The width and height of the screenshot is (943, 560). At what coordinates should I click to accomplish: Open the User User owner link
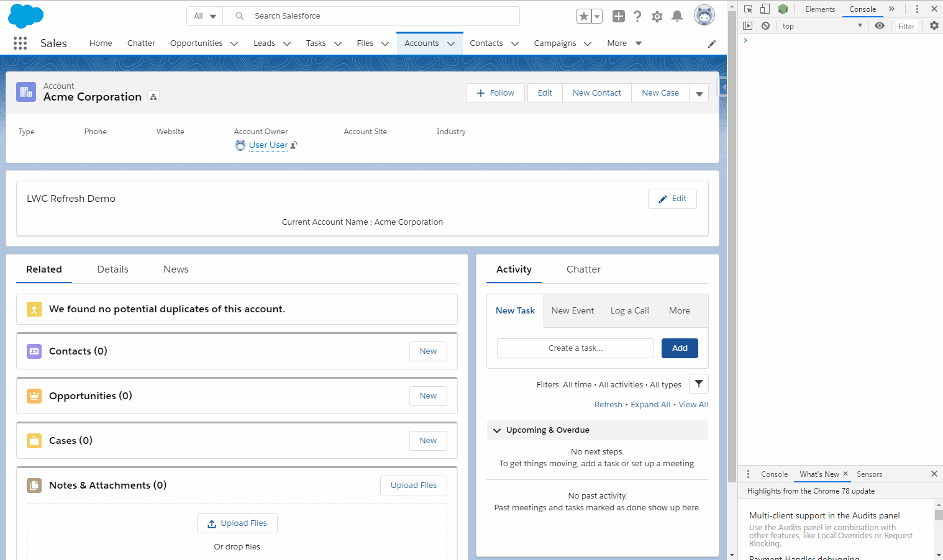268,145
